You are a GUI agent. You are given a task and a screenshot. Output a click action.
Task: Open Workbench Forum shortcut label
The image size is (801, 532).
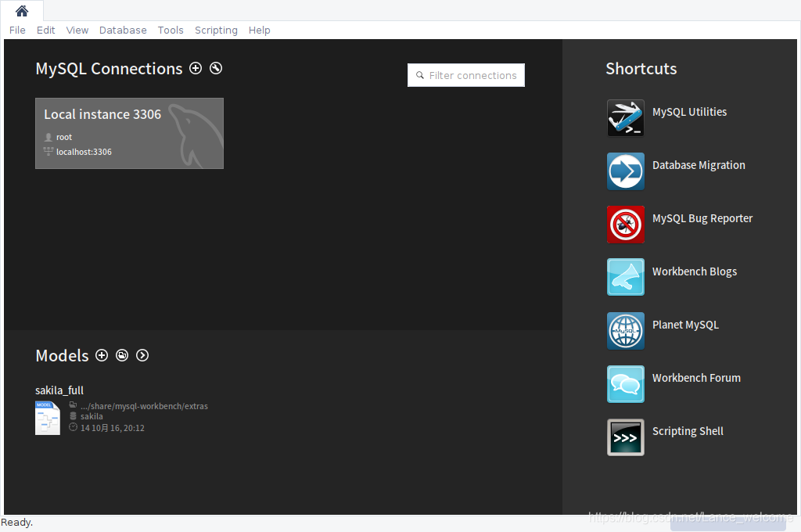click(696, 378)
